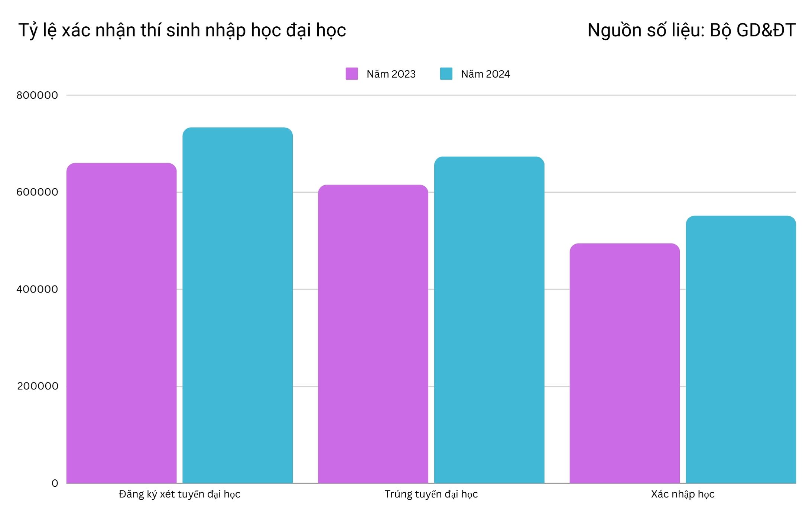Select the blue 2024 bar for Xác nhập học
This screenshot has height=522, width=812.
click(741, 349)
